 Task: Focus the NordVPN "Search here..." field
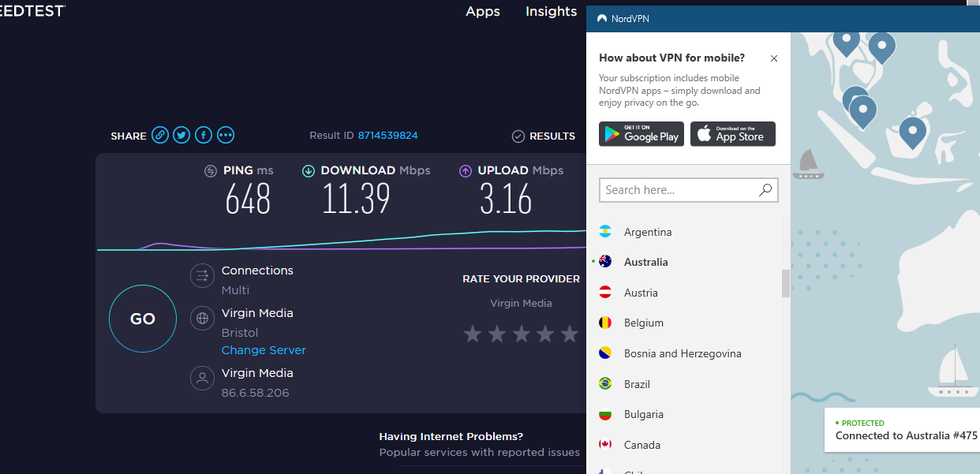click(x=688, y=190)
